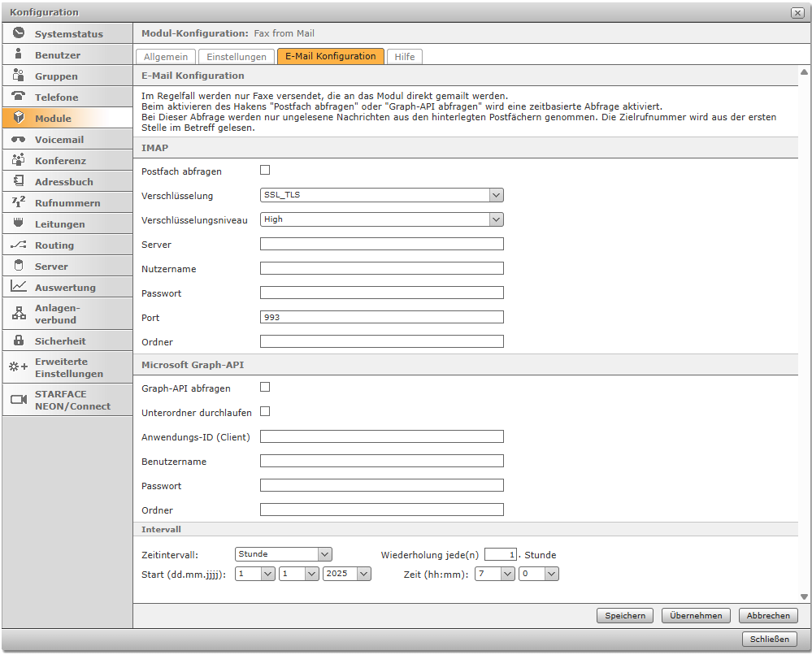The image size is (812, 655).
Task: Tick the Graph-API abfragen checkbox
Action: (x=265, y=388)
